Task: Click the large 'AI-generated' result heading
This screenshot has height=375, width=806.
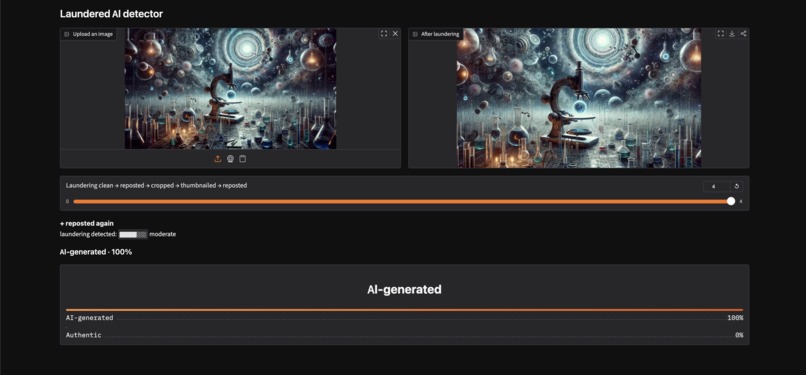Action: pos(404,290)
